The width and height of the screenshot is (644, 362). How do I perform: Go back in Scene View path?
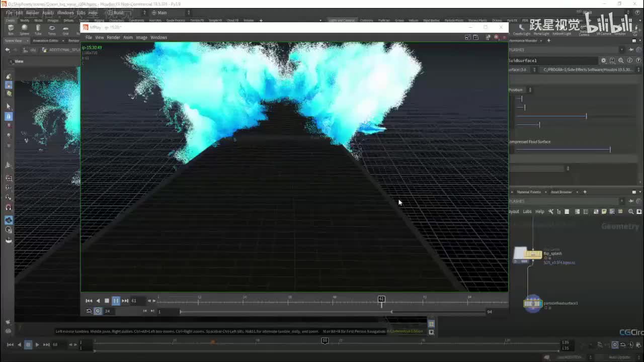click(x=7, y=50)
